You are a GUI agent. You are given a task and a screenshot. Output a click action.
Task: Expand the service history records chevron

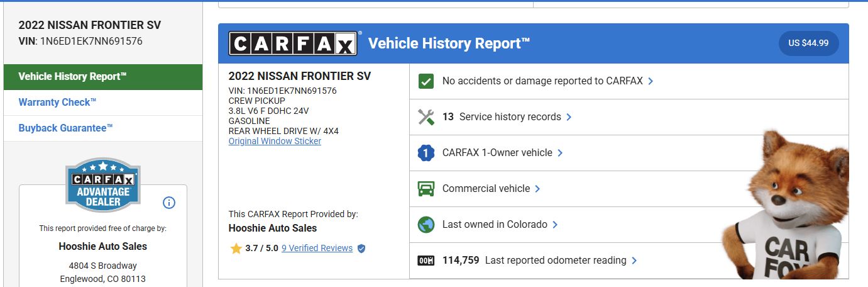pyautogui.click(x=569, y=117)
